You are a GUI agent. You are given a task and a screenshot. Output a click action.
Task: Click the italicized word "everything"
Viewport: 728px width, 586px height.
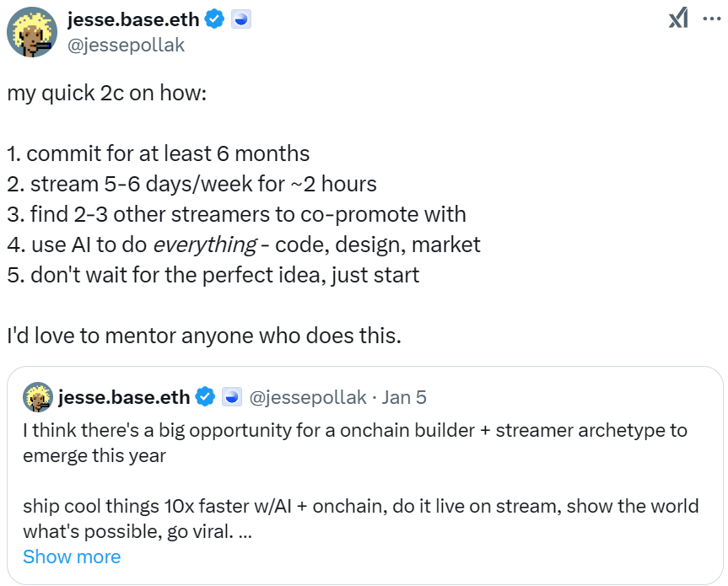pyautogui.click(x=203, y=245)
